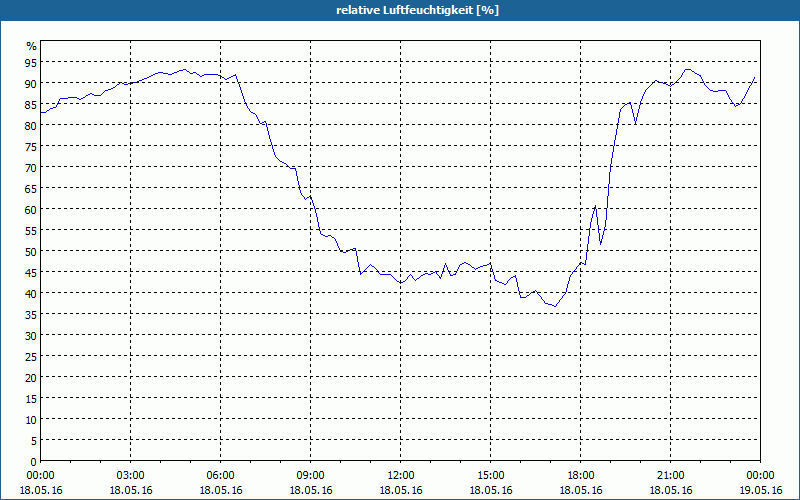Viewport: 800px width, 500px height.
Task: Select the % unit label on the axis
Action: tap(32, 46)
